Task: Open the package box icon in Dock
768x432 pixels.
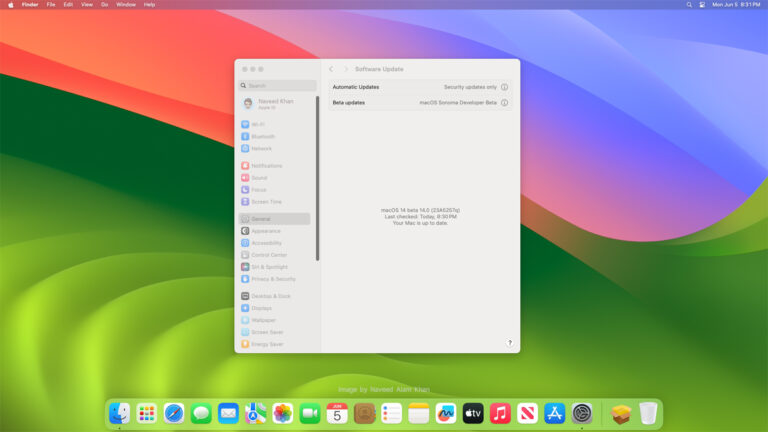Action: click(621, 413)
